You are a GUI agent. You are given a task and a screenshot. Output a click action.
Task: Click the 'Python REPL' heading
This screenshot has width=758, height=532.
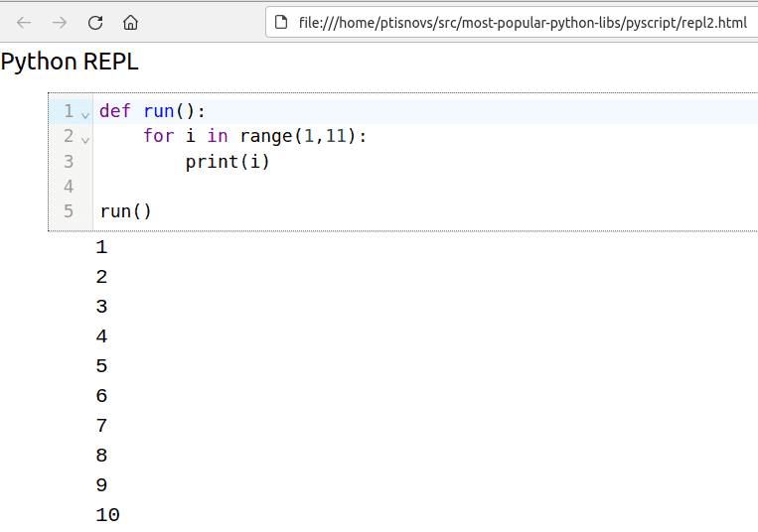pos(70,62)
